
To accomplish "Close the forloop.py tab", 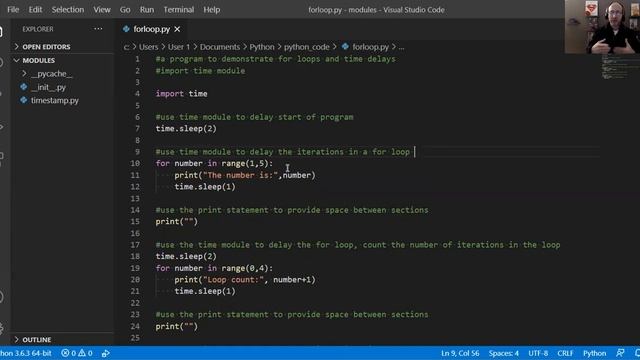I will [x=177, y=29].
